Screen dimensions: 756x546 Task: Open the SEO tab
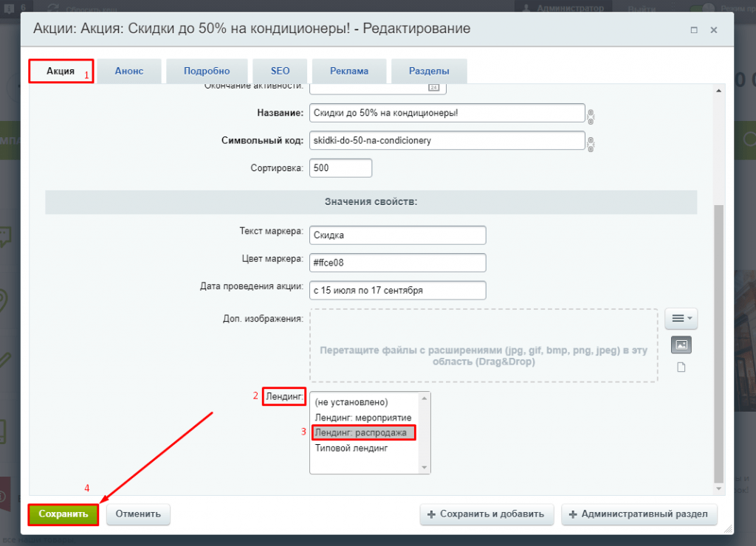[x=280, y=72]
